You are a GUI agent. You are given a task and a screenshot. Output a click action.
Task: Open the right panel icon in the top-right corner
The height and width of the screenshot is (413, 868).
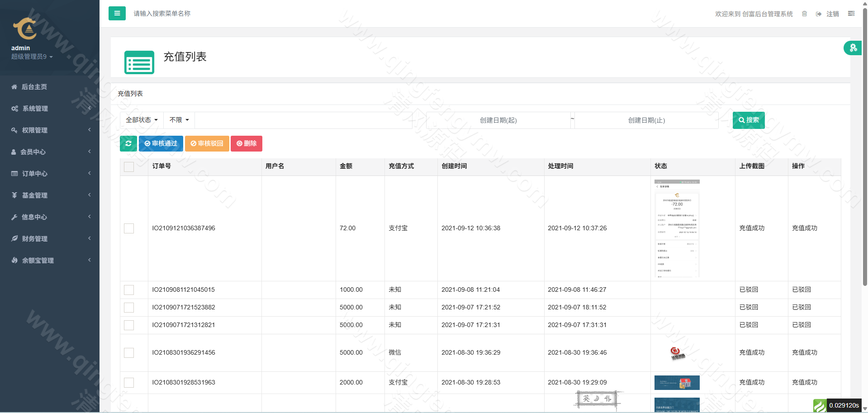click(851, 14)
